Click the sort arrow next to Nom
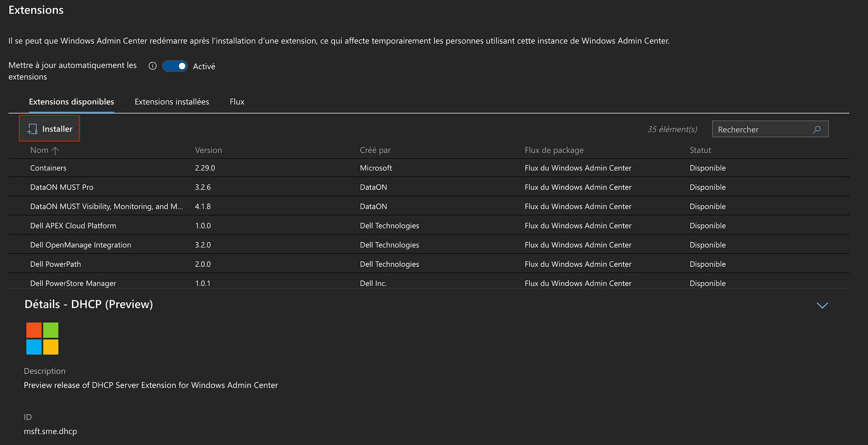The width and height of the screenshot is (868, 445). [x=55, y=151]
